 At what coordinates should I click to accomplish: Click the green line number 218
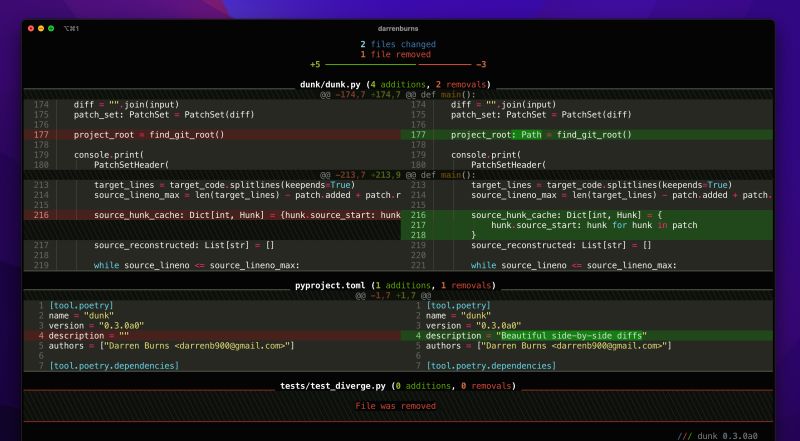(x=418, y=235)
